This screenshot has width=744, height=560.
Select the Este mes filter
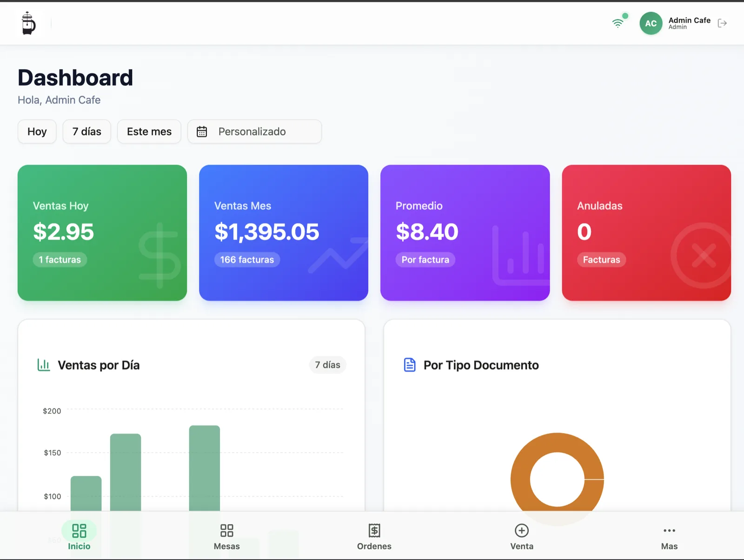[x=149, y=132]
